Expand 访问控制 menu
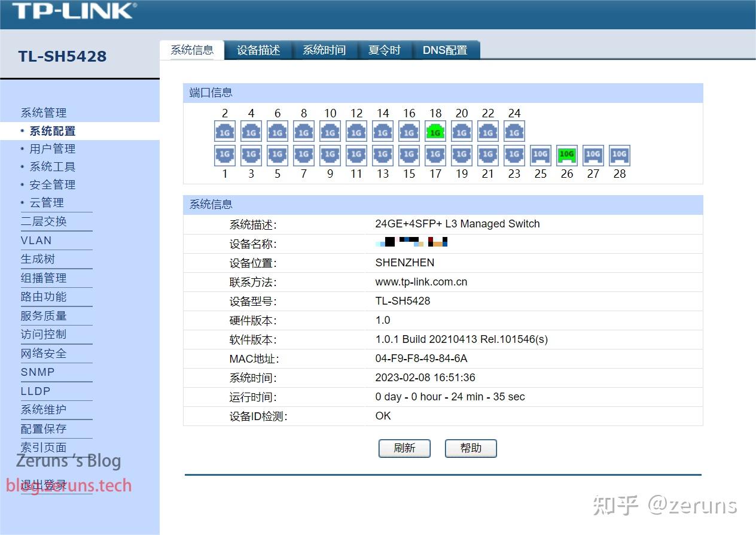 [44, 335]
